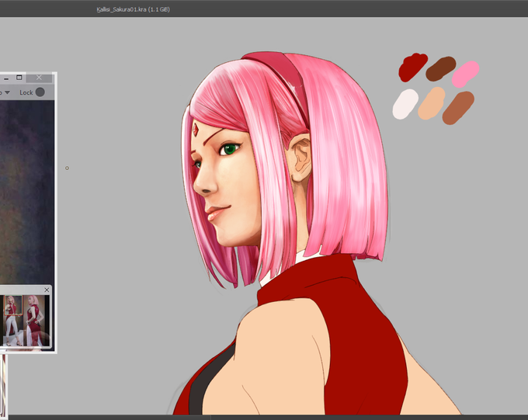
Task: Close the small thumbnail navigator overlay
Action: coord(47,290)
